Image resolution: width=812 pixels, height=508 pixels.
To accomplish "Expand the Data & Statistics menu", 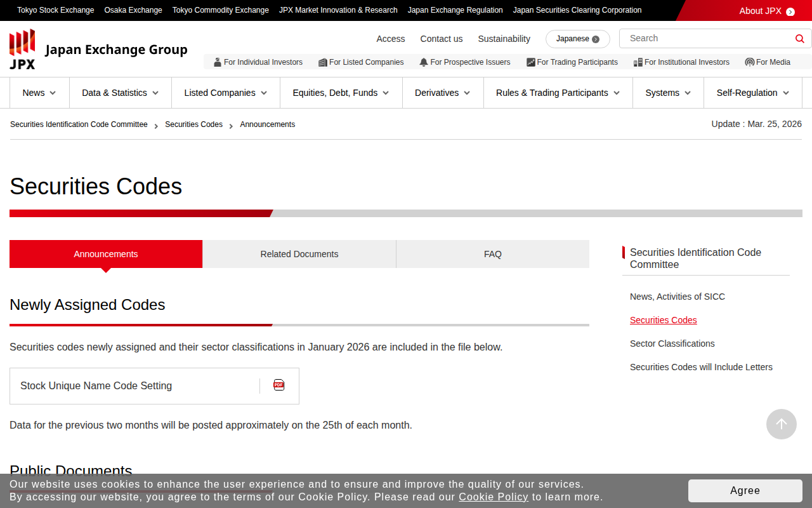I will (121, 93).
